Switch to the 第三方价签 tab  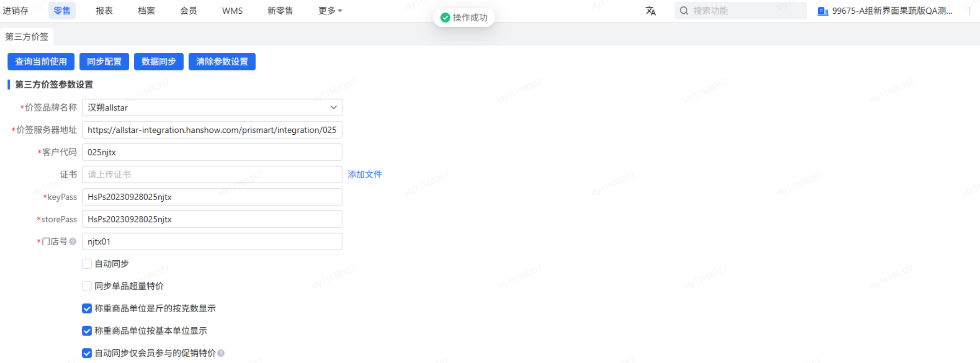click(x=27, y=37)
